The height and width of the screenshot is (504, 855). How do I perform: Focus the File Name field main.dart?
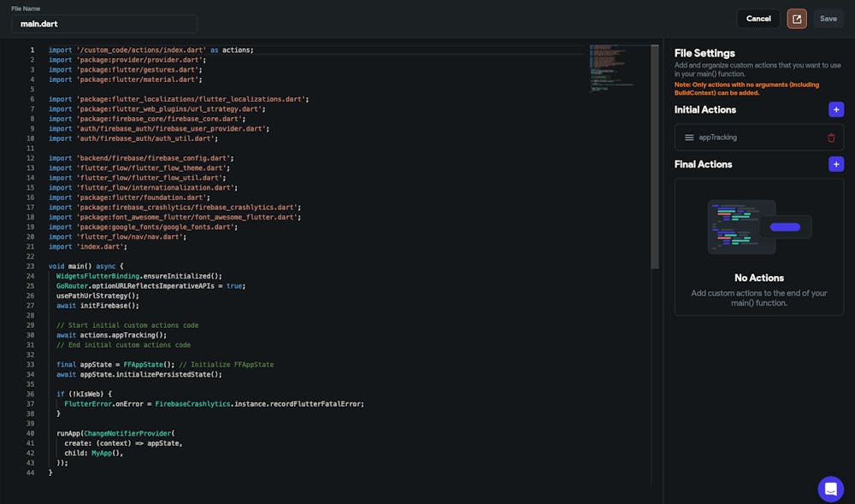coord(104,24)
